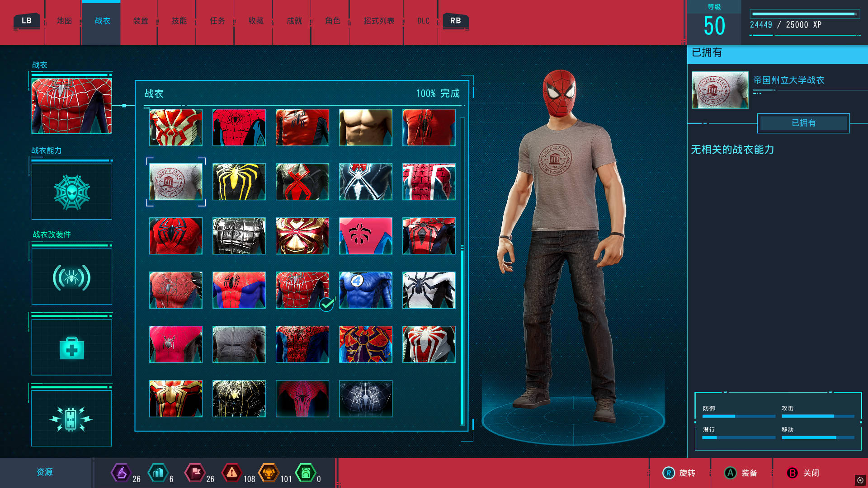Click the RB shoulder button icon
This screenshot has height=488, width=868.
tap(456, 21)
